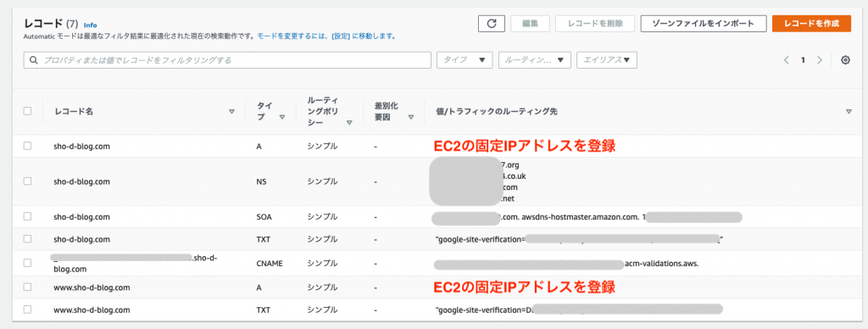The height and width of the screenshot is (329, 868).
Task: Click the search magnifier icon
Action: coord(33,60)
